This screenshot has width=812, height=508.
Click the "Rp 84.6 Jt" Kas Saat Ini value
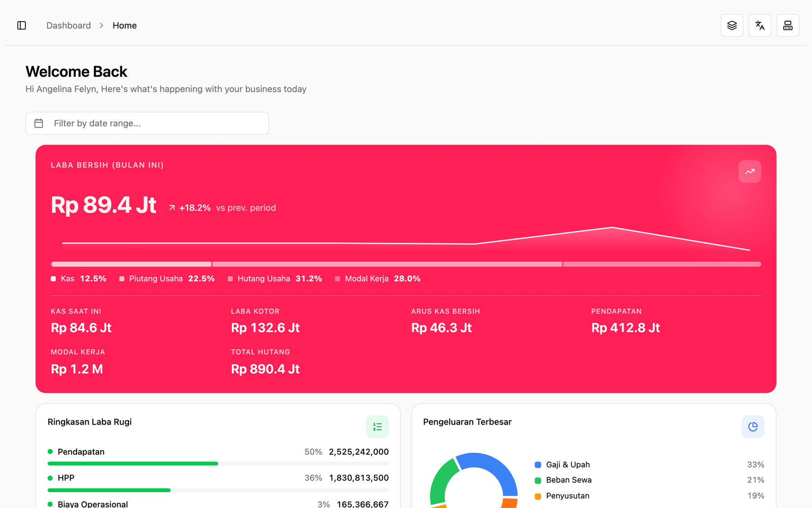pos(81,328)
